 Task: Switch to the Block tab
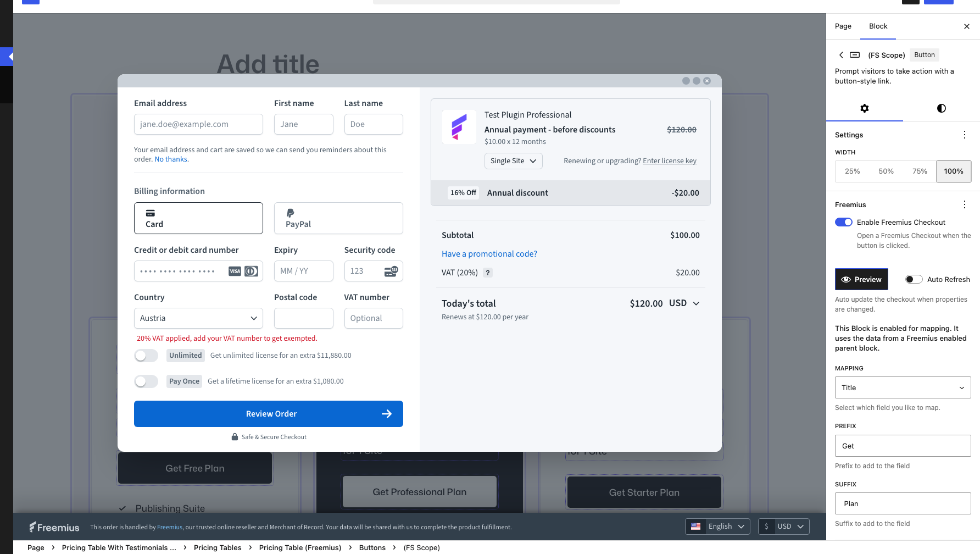[x=878, y=26]
